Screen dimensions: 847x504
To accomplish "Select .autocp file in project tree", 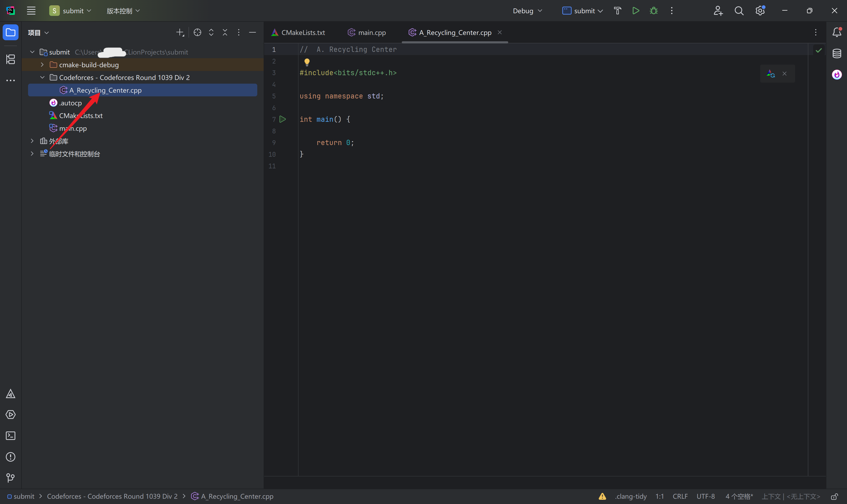I will click(x=70, y=103).
